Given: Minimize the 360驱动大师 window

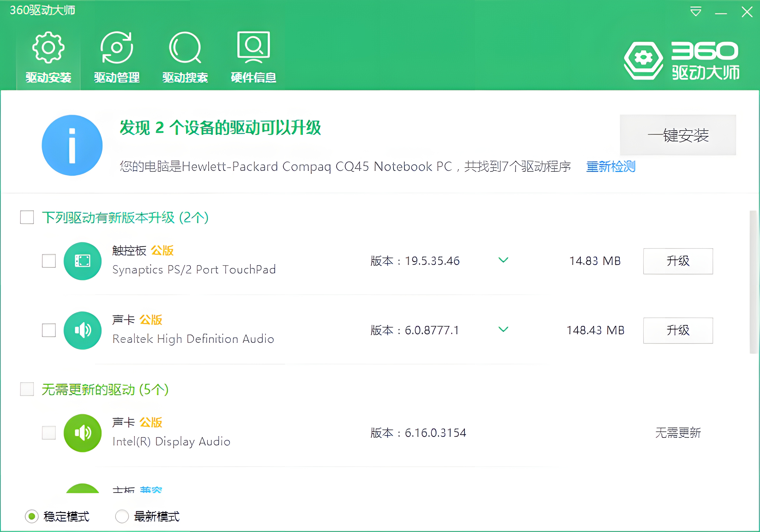Looking at the screenshot, I should pos(721,13).
